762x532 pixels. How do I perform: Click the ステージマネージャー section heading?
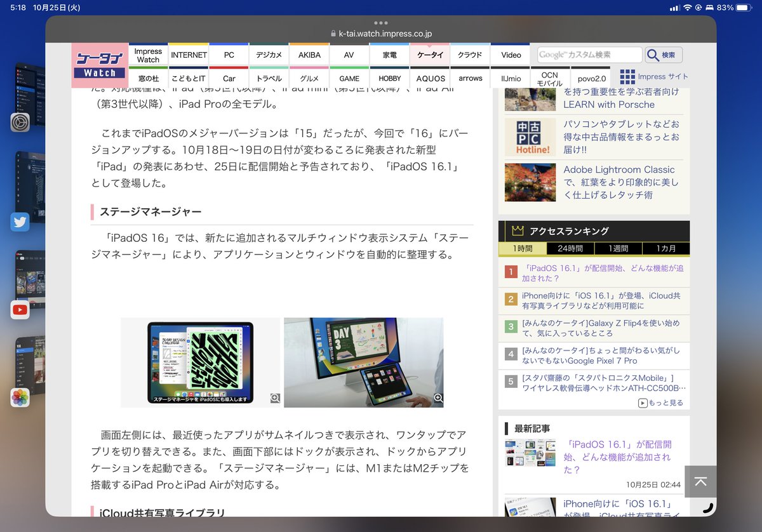(150, 211)
